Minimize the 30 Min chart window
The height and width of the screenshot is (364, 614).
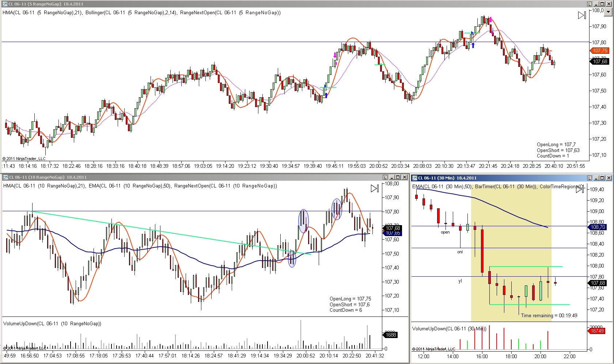click(596, 178)
